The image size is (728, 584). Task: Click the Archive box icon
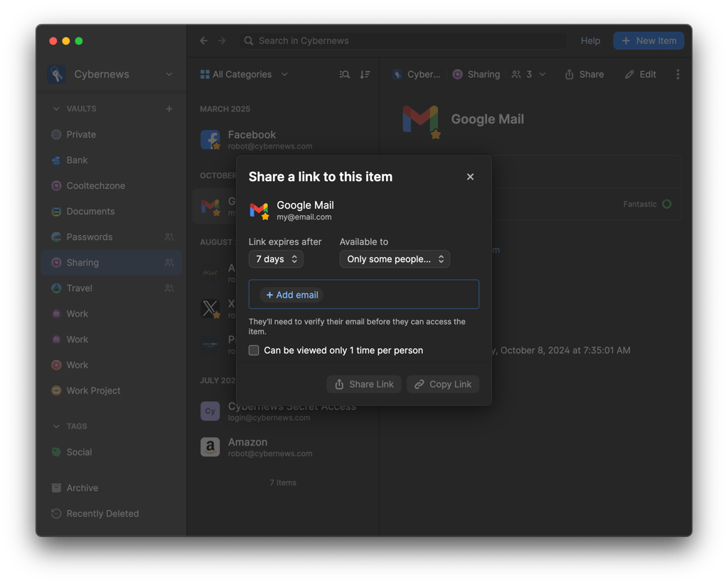[56, 488]
